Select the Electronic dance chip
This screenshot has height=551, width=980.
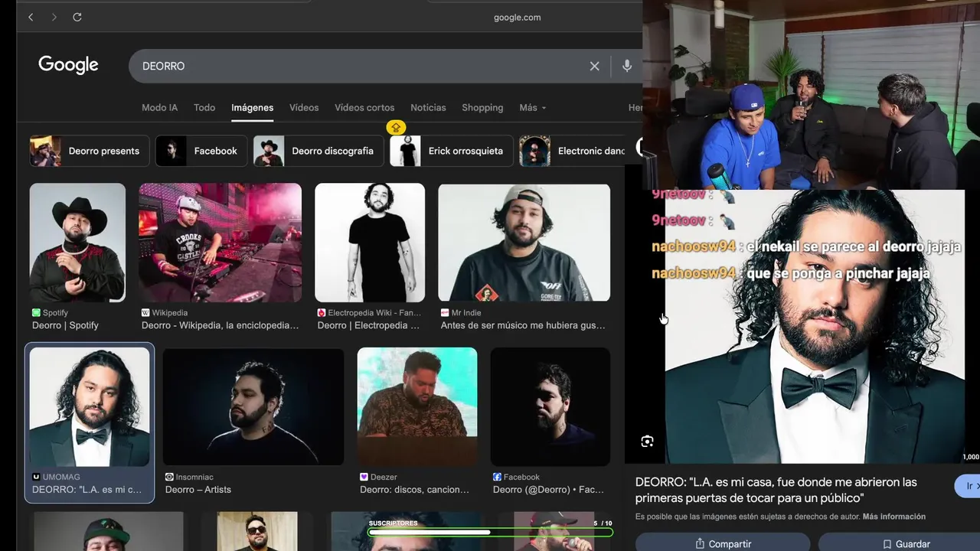coord(572,151)
